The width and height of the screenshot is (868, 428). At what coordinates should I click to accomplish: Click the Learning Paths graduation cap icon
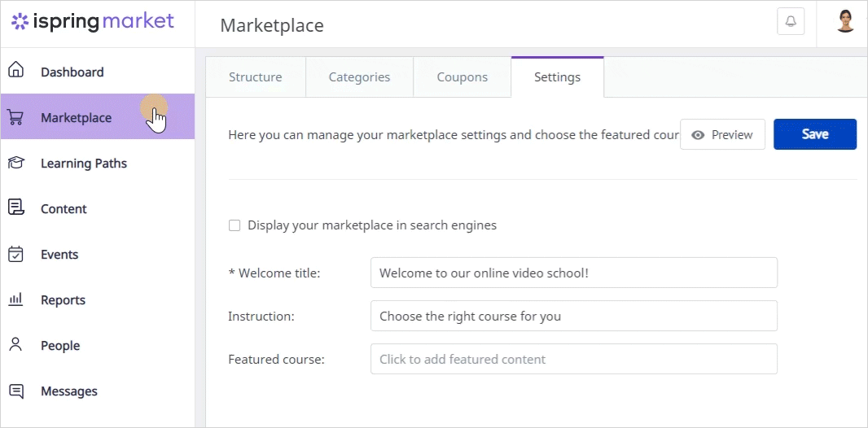pyautogui.click(x=16, y=163)
